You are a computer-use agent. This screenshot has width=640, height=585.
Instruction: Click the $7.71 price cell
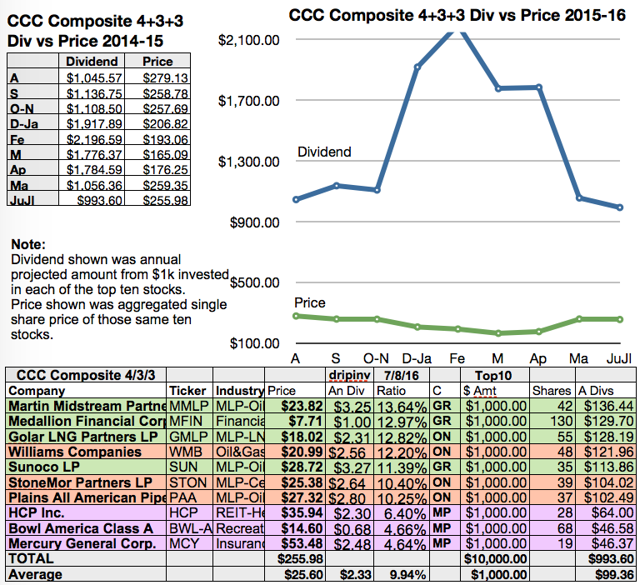click(x=295, y=421)
